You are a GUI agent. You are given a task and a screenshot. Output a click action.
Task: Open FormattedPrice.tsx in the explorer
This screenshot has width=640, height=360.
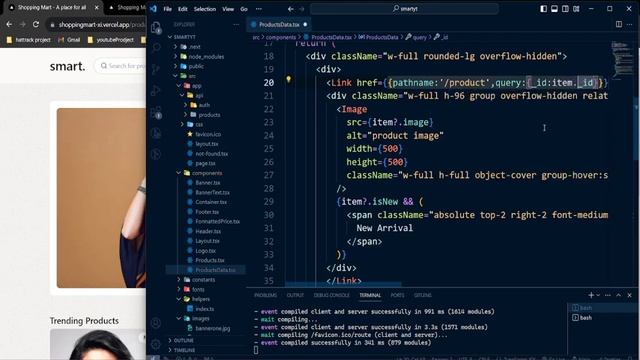pos(217,221)
